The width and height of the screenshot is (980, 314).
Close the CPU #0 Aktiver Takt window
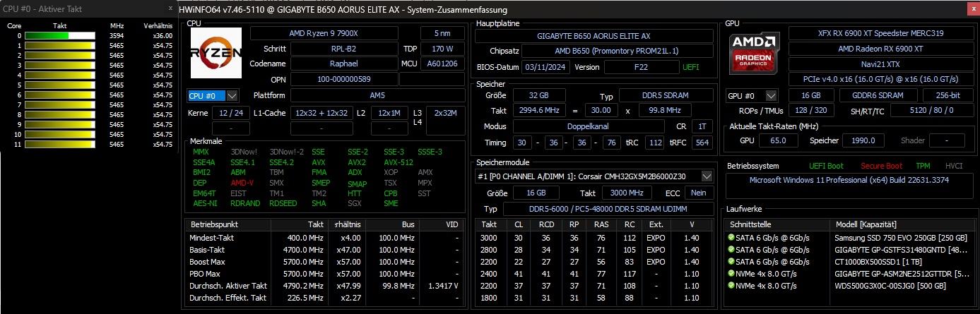170,8
